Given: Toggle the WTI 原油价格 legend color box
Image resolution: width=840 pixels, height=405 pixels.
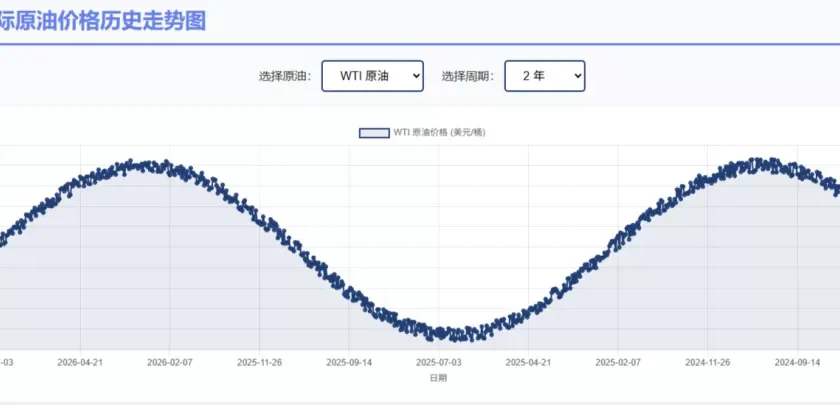Looking at the screenshot, I should coord(374,133).
